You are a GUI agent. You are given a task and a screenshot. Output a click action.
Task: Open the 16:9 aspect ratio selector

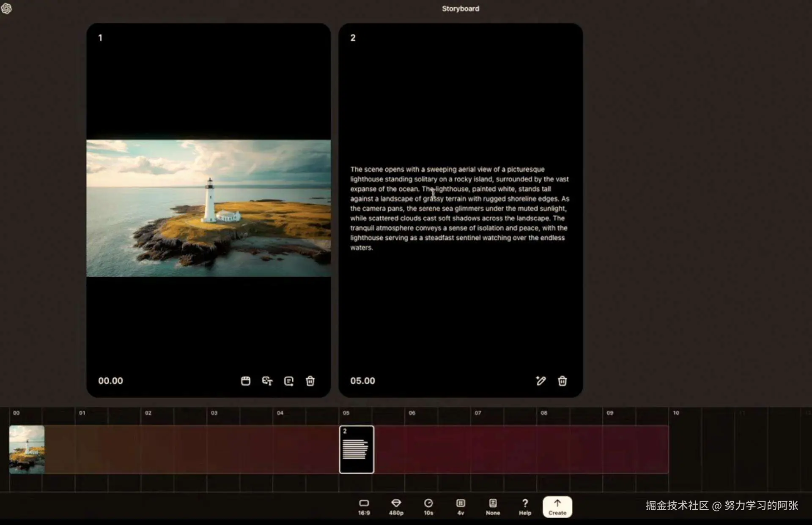364,506
